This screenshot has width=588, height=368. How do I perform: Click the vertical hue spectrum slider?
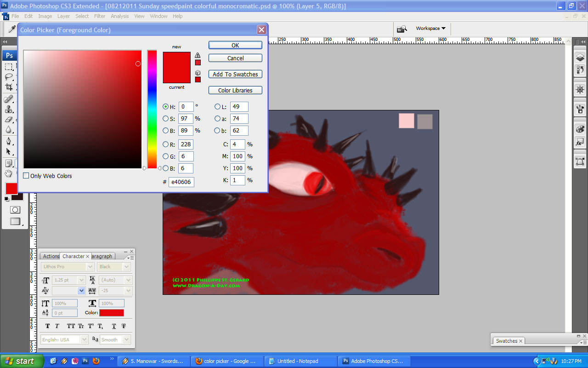click(152, 109)
